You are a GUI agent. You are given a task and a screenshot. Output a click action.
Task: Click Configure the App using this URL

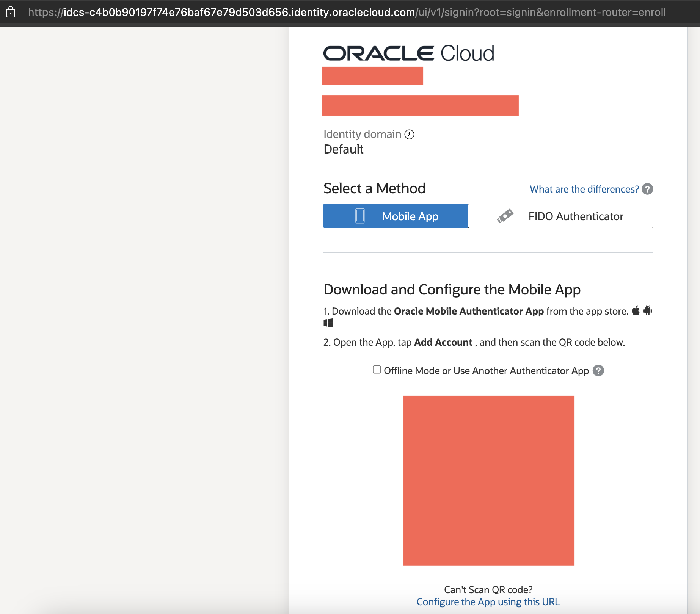point(488,602)
